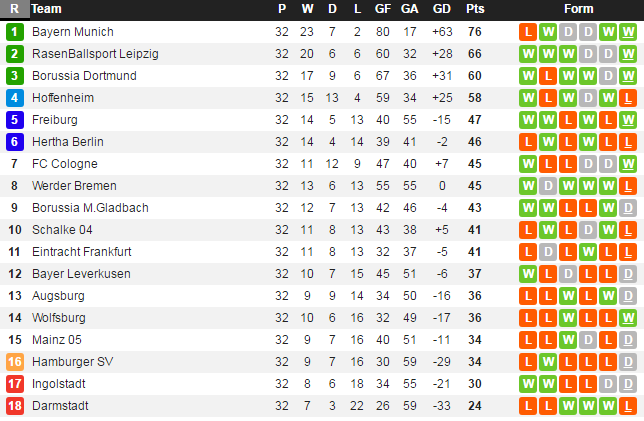Click the GD column header

(441, 9)
